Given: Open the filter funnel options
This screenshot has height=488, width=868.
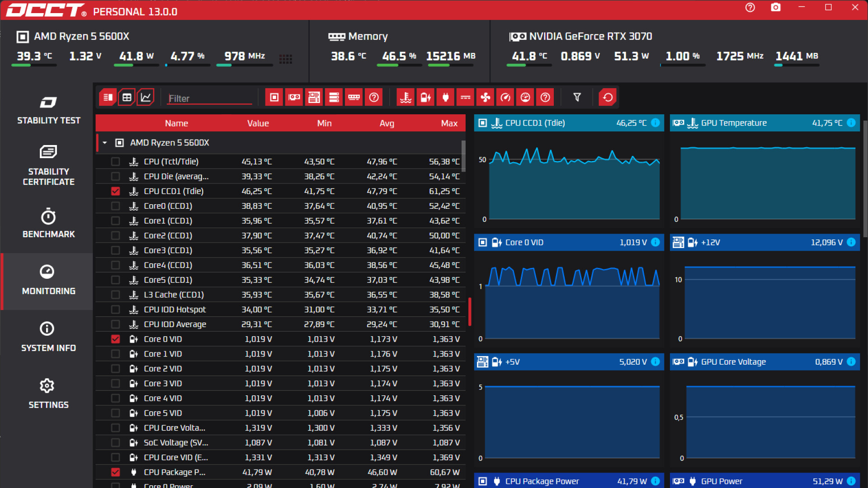Looking at the screenshot, I should point(577,97).
